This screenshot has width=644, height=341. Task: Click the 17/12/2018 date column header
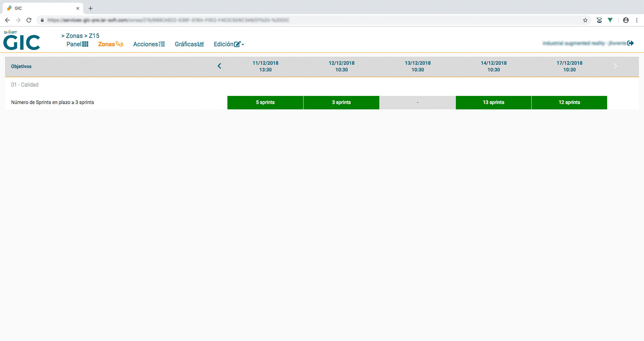[569, 66]
